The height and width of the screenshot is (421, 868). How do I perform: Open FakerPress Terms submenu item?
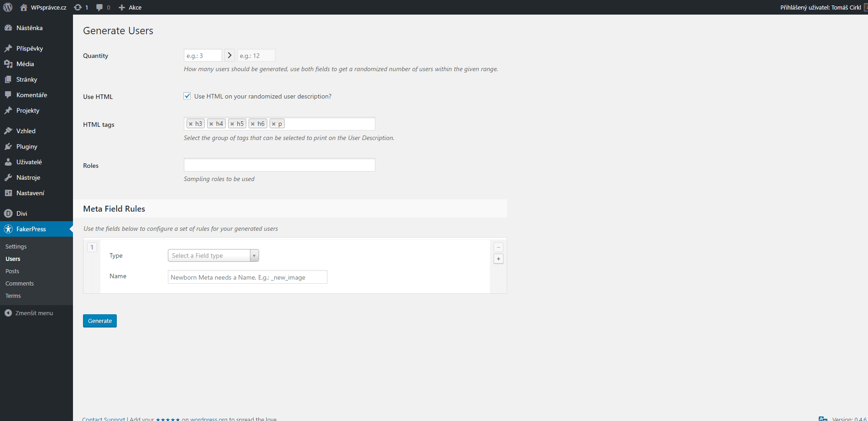pyautogui.click(x=13, y=296)
